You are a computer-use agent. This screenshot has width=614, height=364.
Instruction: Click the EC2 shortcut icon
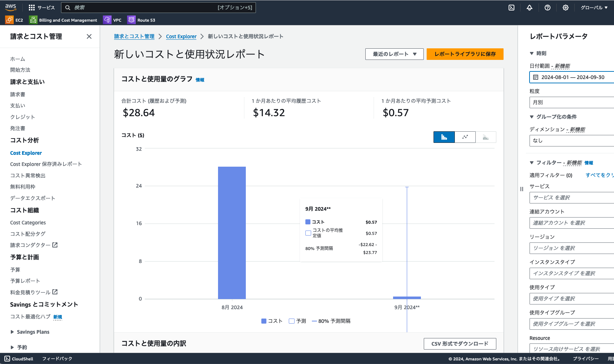[9, 20]
